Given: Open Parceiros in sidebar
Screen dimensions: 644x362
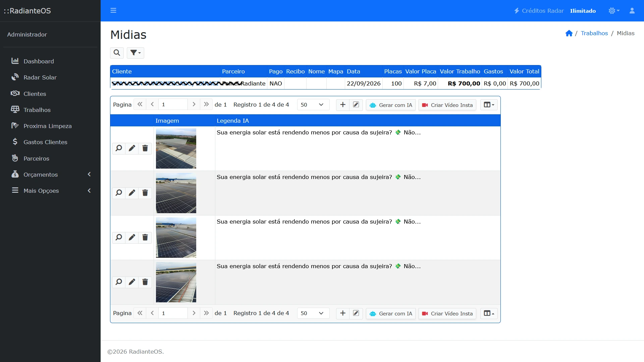Looking at the screenshot, I should [x=50, y=158].
